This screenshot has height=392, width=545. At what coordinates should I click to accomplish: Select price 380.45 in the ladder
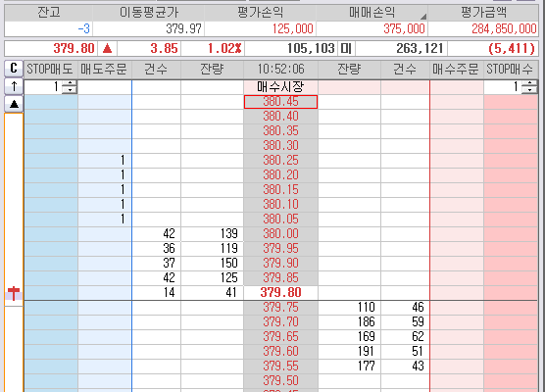(x=280, y=102)
